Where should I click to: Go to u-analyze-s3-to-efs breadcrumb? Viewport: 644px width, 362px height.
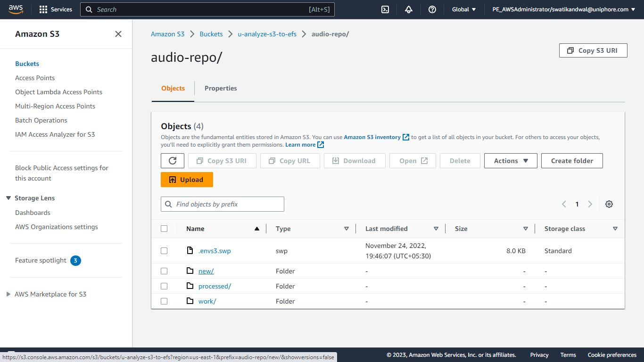[267, 34]
